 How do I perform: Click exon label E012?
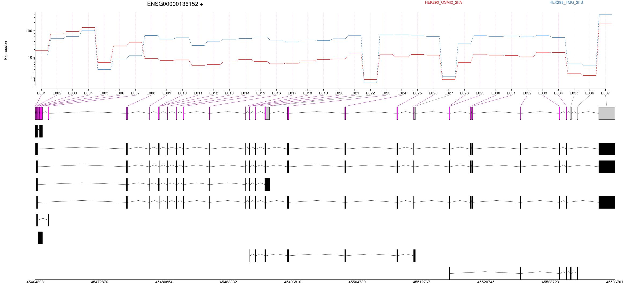(214, 93)
